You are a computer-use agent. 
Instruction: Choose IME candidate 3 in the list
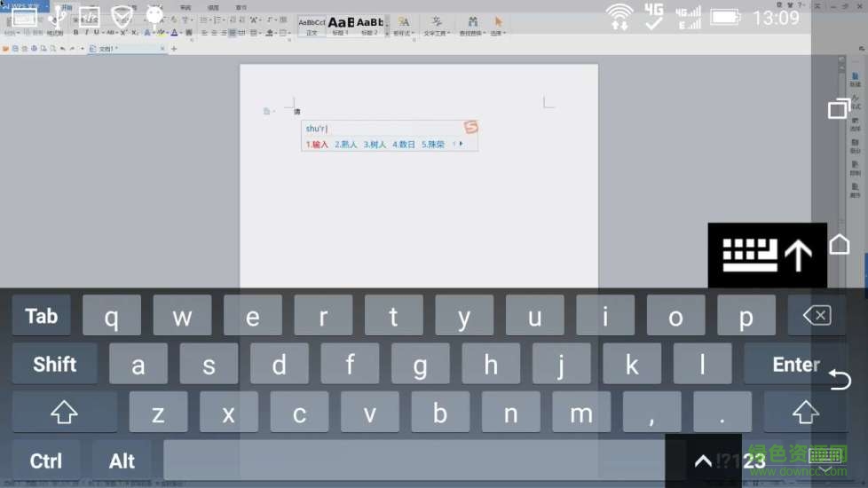[x=375, y=145]
